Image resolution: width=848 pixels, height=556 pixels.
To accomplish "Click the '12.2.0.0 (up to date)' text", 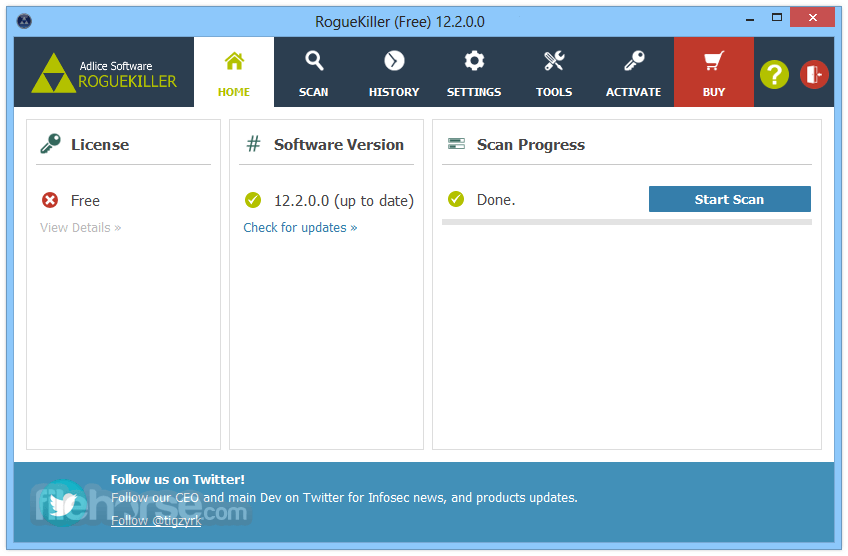I will (x=344, y=201).
